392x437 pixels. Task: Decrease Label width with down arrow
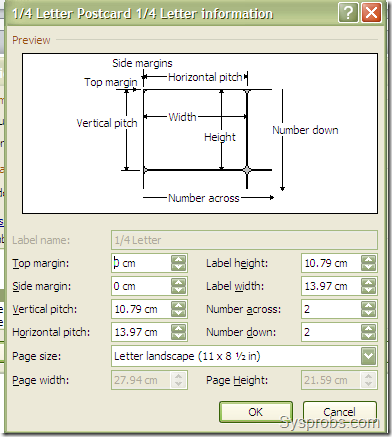(368, 290)
